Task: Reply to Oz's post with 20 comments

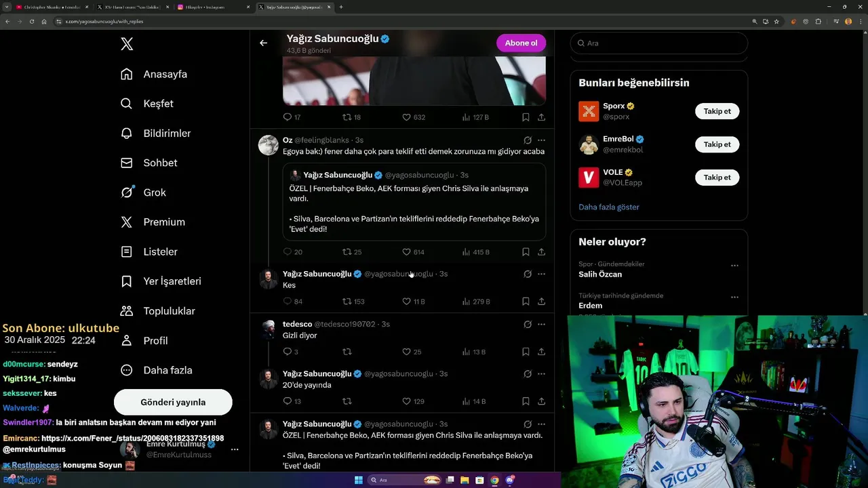Action: point(292,252)
